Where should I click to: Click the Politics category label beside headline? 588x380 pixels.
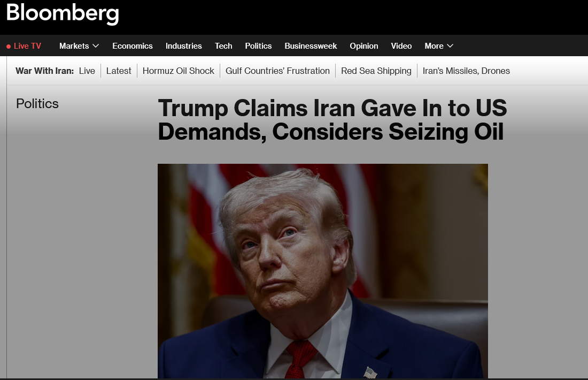click(37, 104)
